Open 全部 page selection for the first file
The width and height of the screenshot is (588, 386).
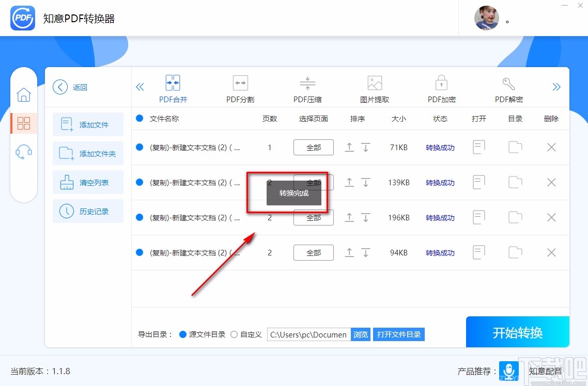point(313,147)
